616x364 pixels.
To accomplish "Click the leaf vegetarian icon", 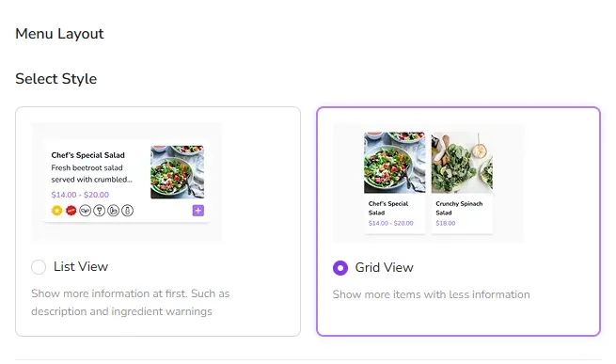I will pos(86,211).
